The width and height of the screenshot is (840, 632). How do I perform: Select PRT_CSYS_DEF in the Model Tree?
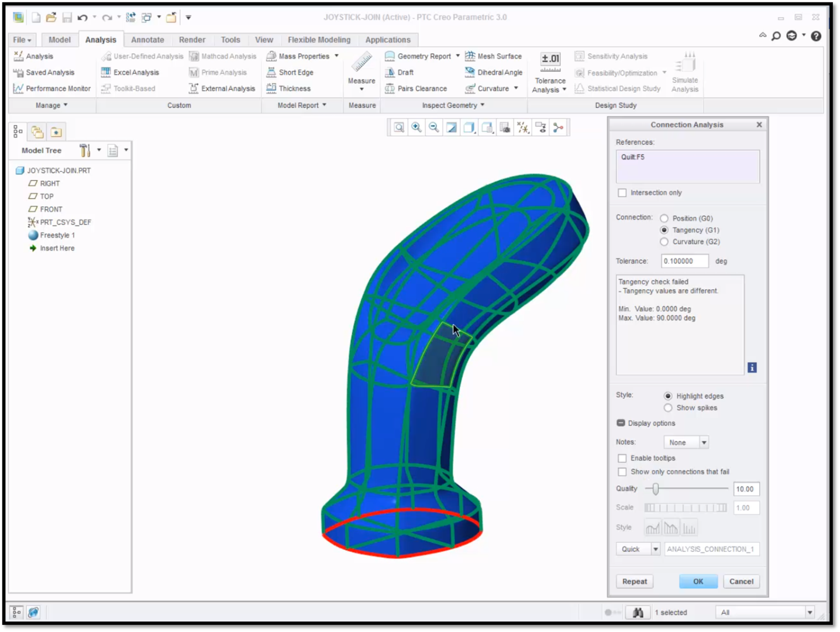59,222
